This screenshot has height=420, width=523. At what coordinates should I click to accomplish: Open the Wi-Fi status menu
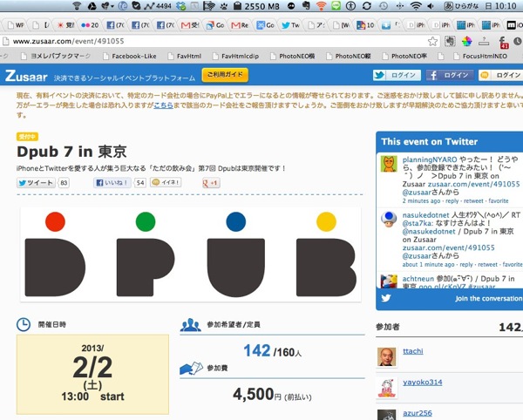coord(415,6)
